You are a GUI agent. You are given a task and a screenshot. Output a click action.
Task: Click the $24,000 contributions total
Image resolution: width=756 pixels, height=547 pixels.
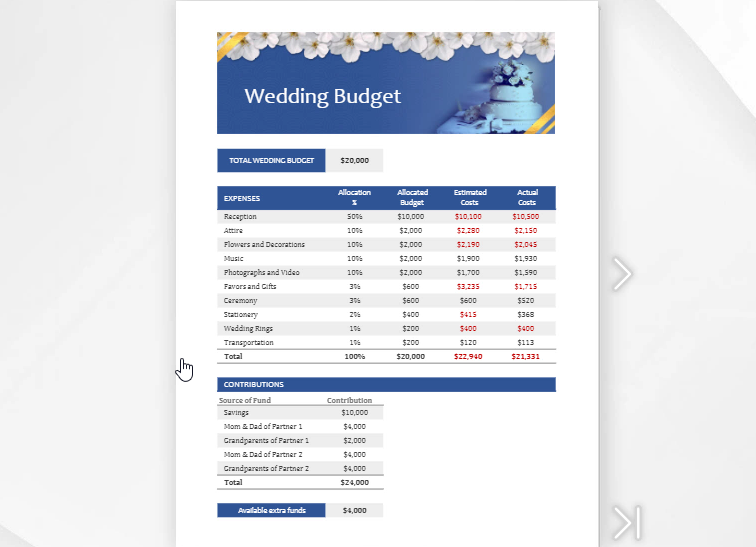point(354,482)
